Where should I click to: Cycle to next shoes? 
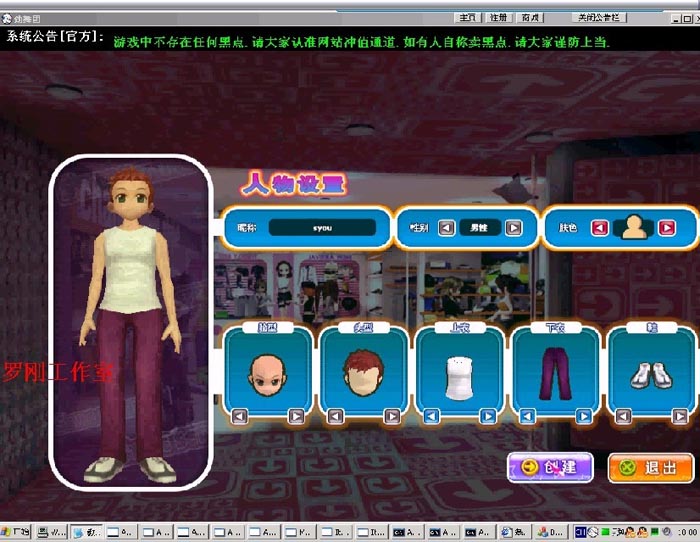click(680, 415)
